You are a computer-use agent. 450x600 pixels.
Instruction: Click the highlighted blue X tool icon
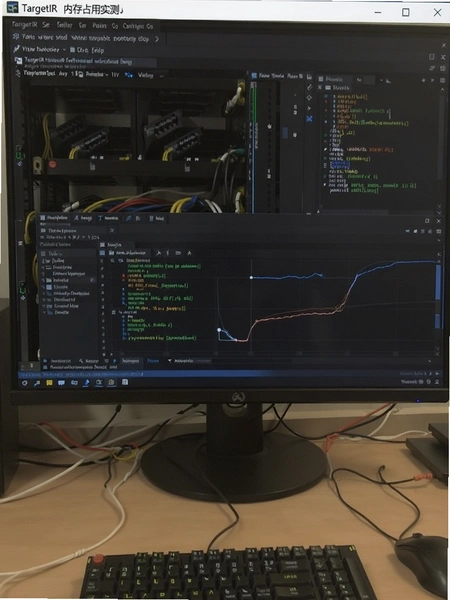(309, 119)
